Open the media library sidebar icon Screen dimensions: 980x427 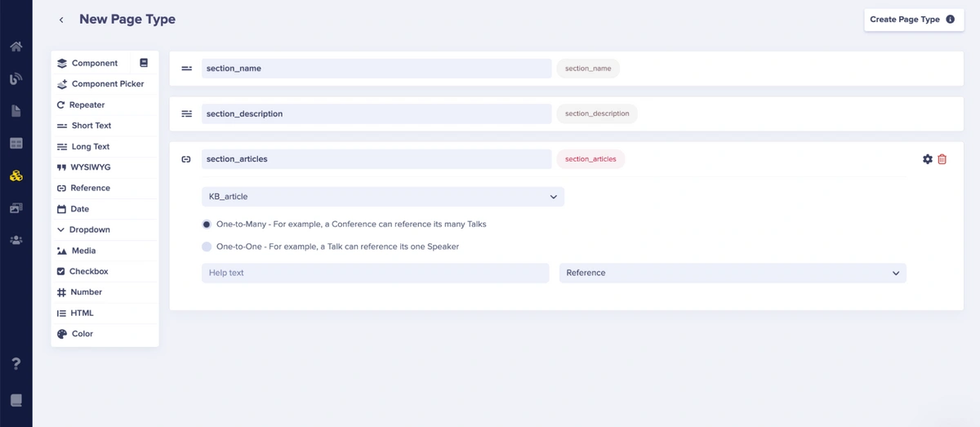[x=16, y=208]
